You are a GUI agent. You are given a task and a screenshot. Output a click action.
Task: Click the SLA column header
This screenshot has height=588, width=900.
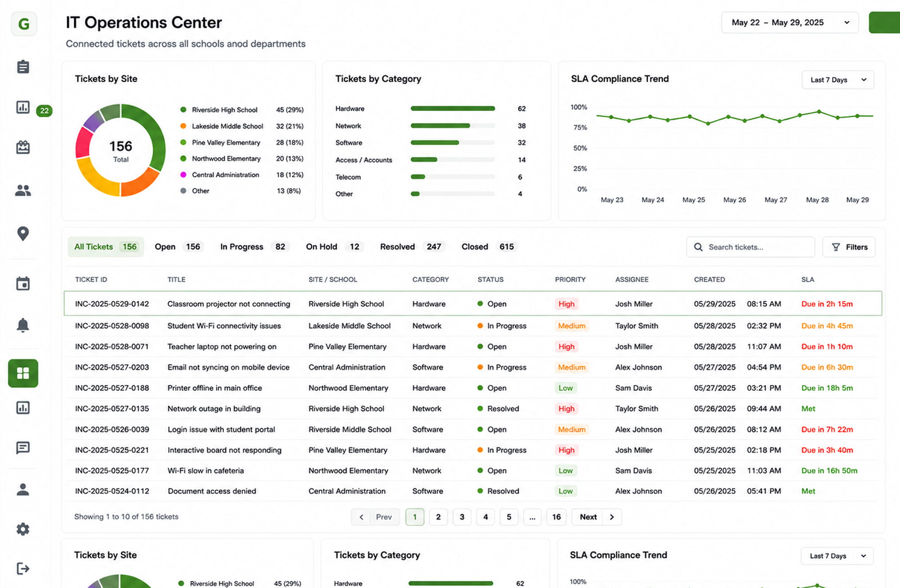pyautogui.click(x=808, y=279)
